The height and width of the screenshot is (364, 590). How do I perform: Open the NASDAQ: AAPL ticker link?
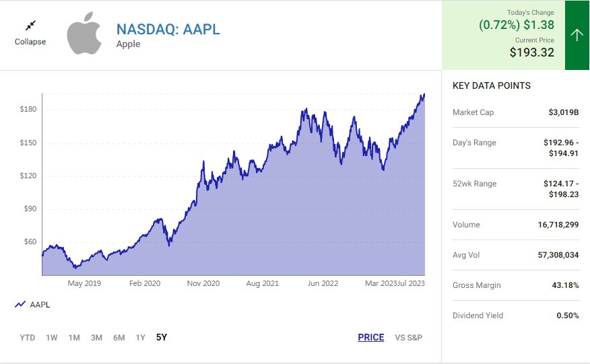tap(168, 29)
